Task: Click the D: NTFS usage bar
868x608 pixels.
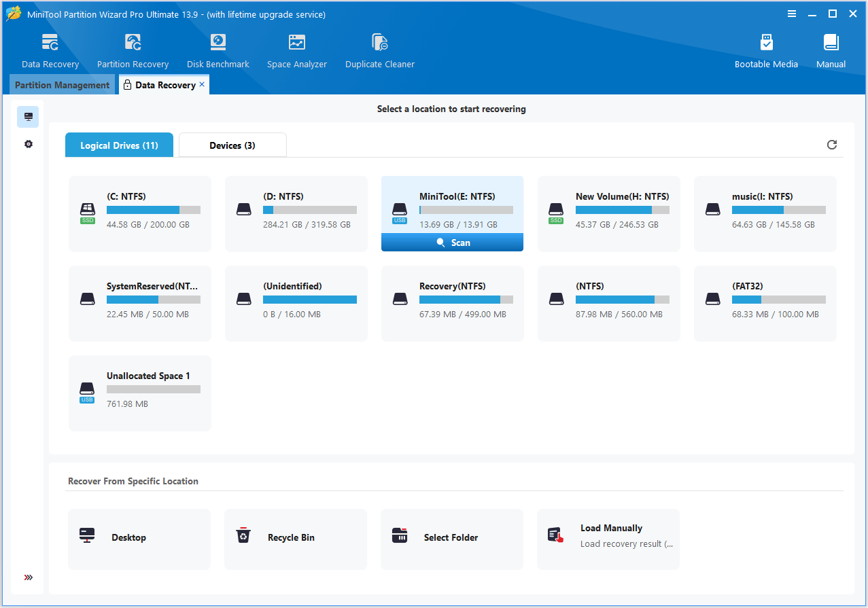Action: [310, 210]
